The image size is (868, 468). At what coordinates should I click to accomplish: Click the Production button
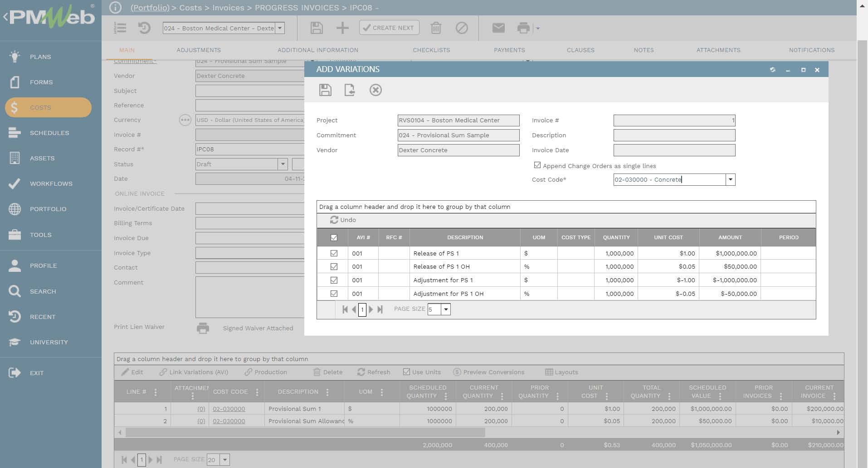pyautogui.click(x=266, y=372)
